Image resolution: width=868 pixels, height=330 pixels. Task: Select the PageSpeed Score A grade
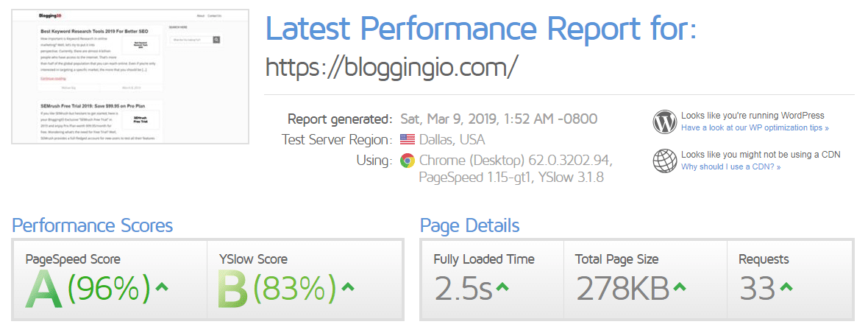[44, 289]
